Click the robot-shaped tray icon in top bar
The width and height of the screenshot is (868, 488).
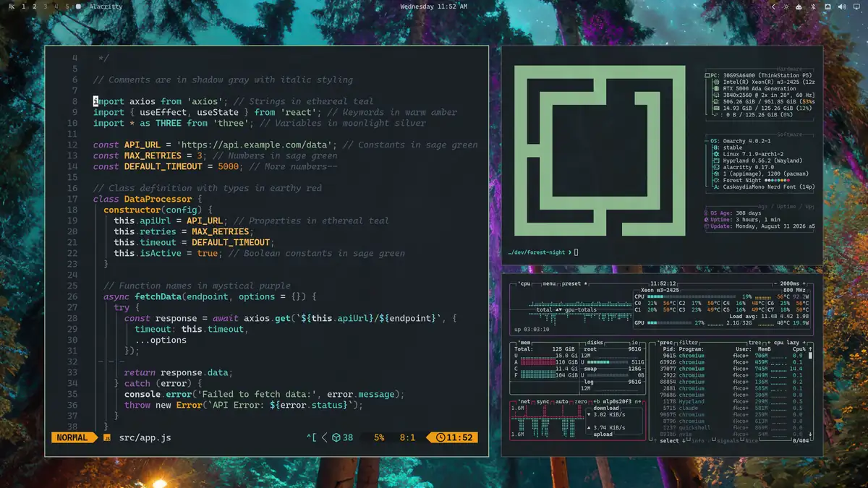[x=799, y=7]
